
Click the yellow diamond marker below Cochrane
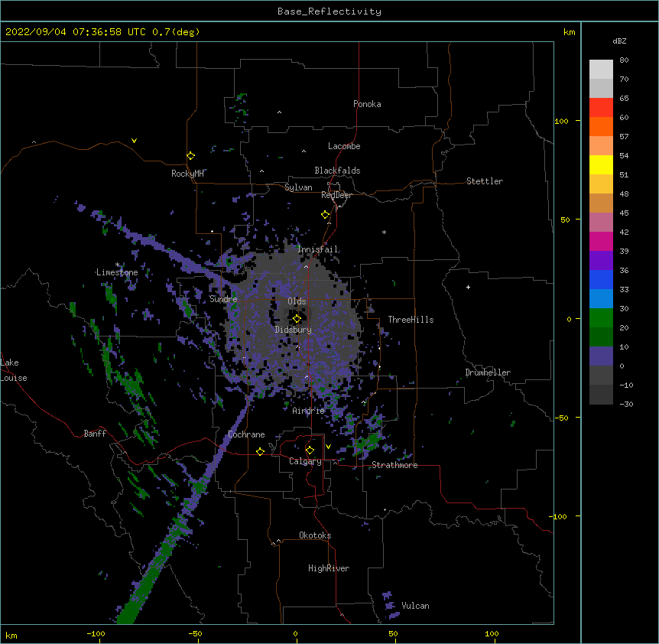click(x=260, y=451)
